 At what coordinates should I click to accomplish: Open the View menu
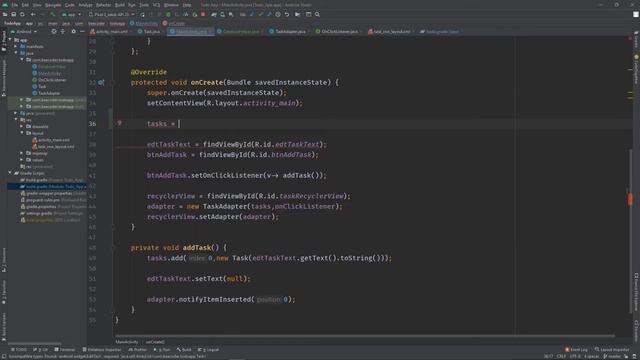[x=37, y=5]
